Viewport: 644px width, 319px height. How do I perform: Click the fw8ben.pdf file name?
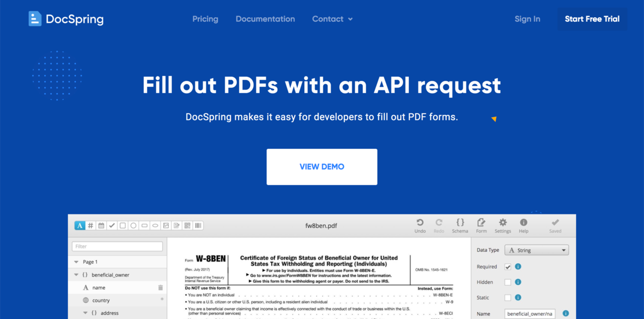[x=321, y=225]
